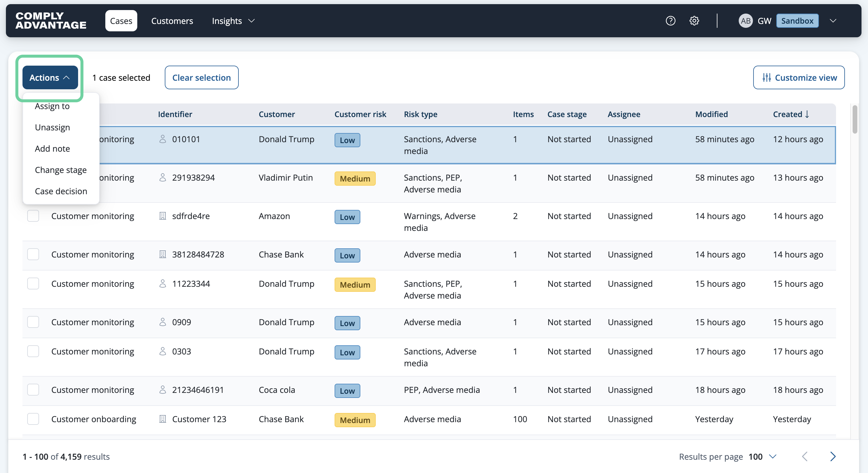868x473 pixels.
Task: Expand the Insights menu
Action: [233, 21]
